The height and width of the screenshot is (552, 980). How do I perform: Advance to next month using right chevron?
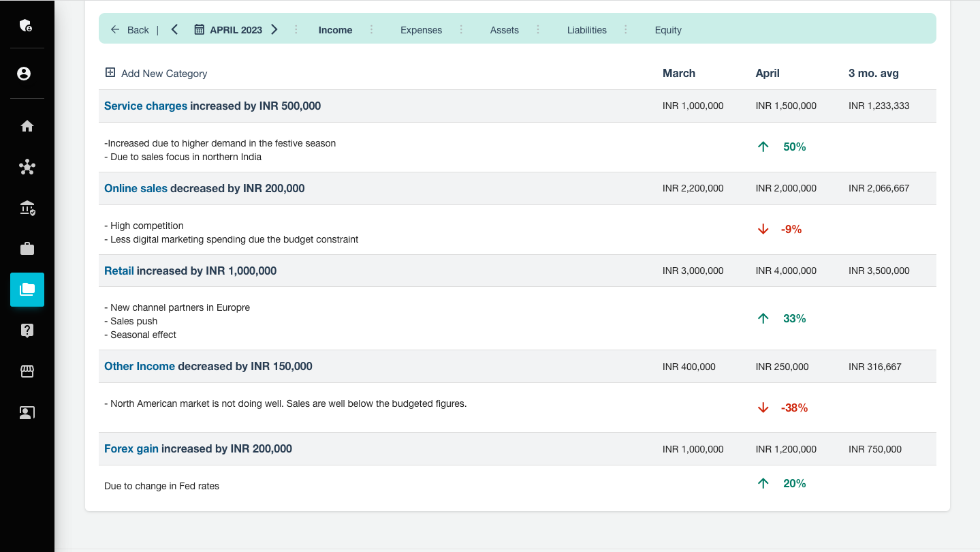click(274, 29)
